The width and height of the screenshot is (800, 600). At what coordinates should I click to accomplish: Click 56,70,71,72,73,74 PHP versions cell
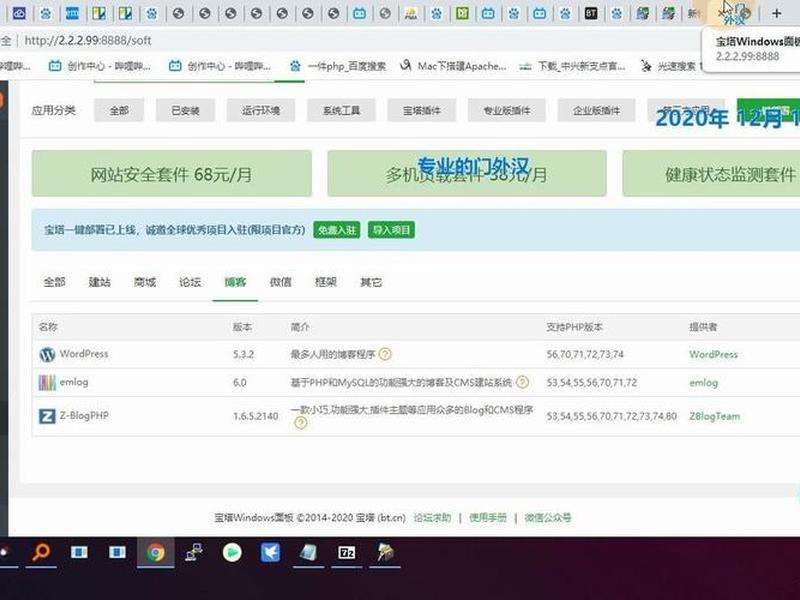click(585, 354)
